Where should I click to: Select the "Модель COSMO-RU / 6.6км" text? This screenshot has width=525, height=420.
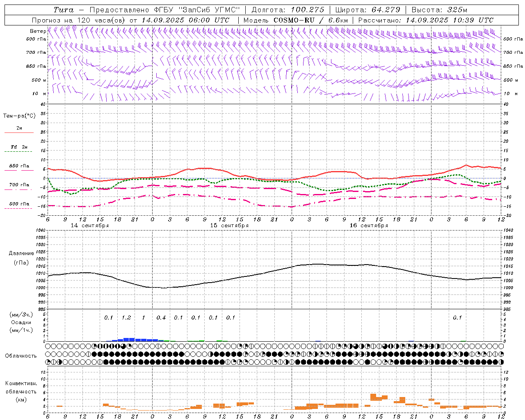point(295,20)
